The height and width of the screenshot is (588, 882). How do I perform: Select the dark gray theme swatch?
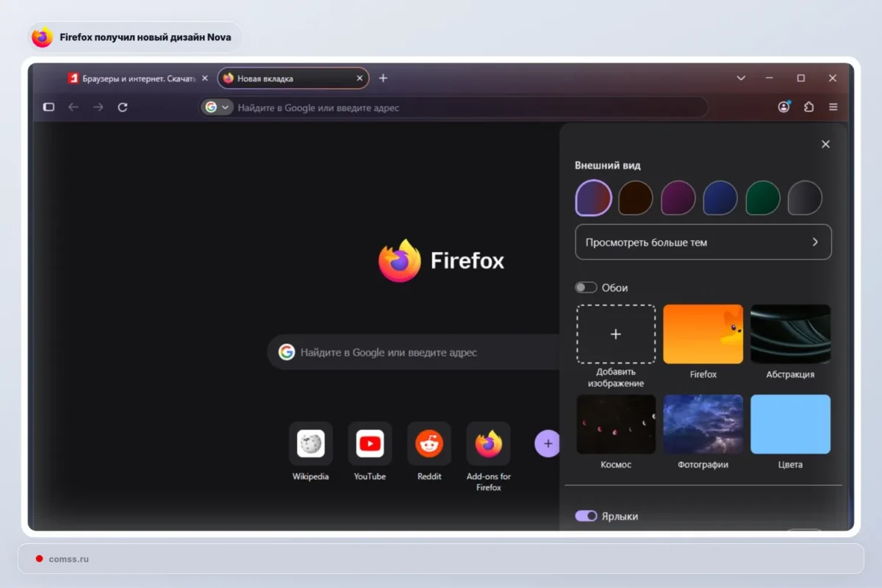(805, 198)
